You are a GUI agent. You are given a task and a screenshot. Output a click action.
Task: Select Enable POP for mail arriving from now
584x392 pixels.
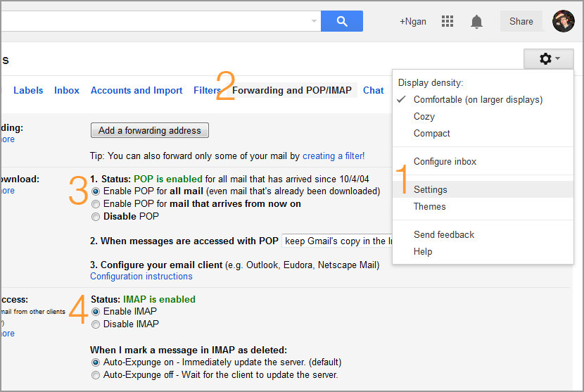tap(96, 204)
